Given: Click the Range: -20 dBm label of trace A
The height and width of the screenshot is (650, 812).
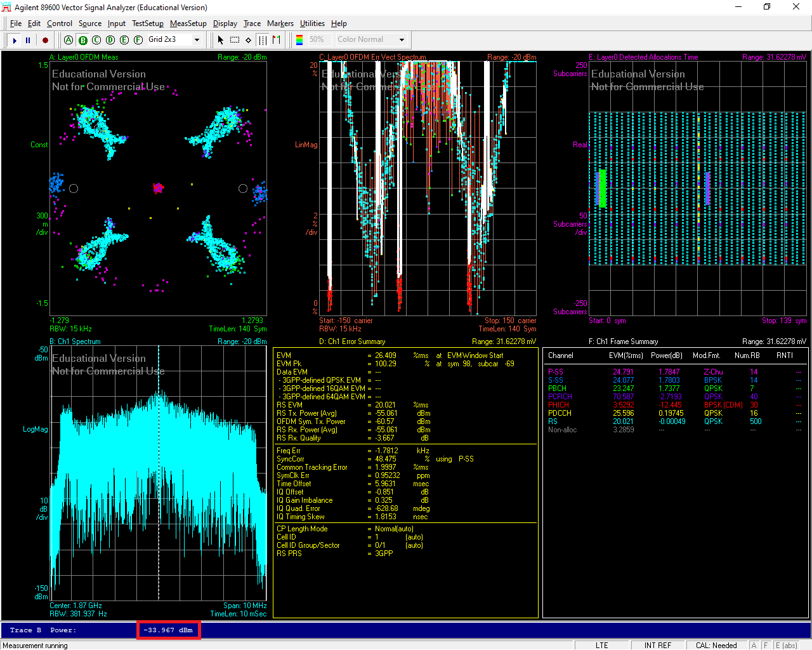Looking at the screenshot, I should click(242, 57).
